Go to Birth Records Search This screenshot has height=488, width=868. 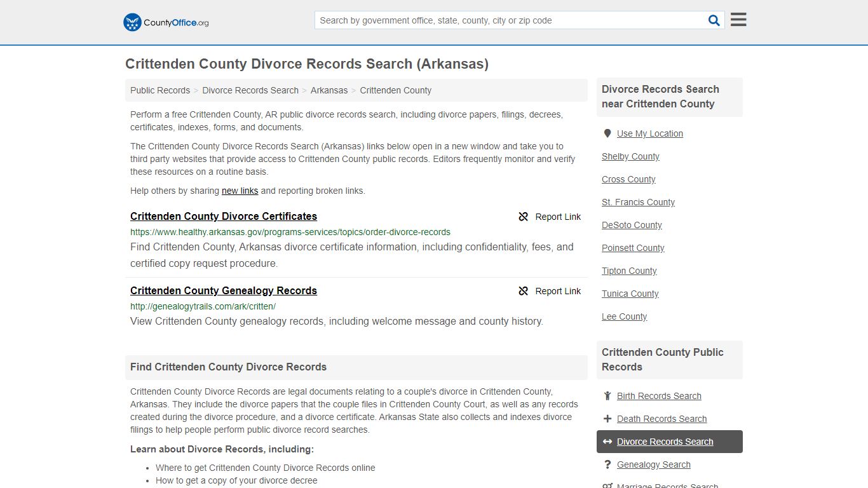[659, 396]
